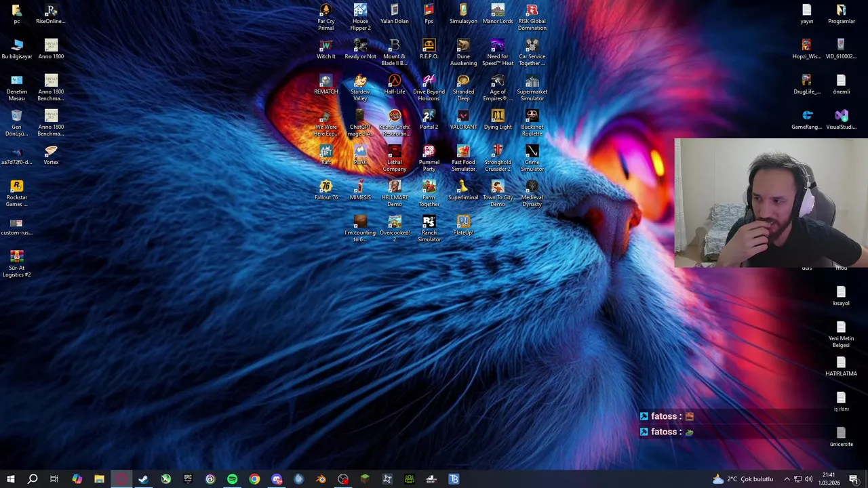The height and width of the screenshot is (488, 868).
Task: Select the Ready or Not icon
Action: pyautogui.click(x=360, y=49)
